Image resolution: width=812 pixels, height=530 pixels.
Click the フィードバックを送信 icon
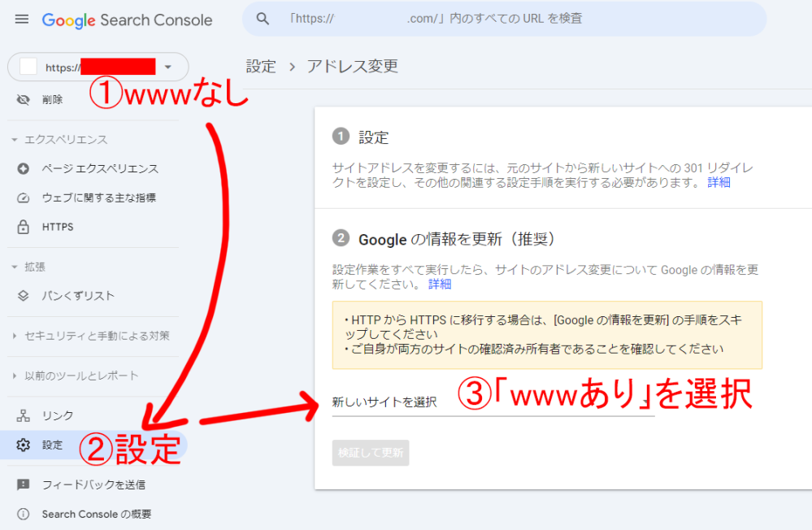pyautogui.click(x=24, y=484)
